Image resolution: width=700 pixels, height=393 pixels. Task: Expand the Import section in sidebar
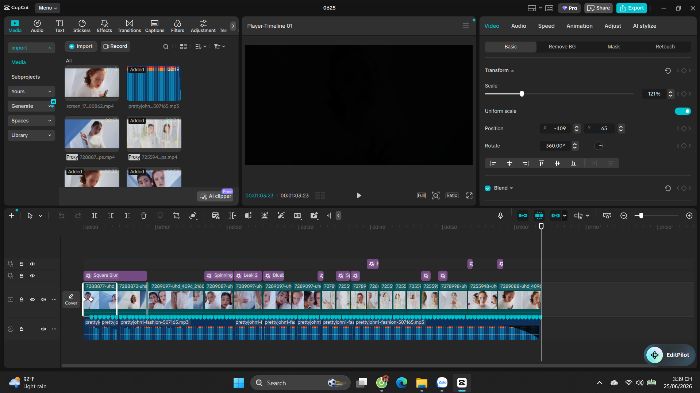point(31,47)
